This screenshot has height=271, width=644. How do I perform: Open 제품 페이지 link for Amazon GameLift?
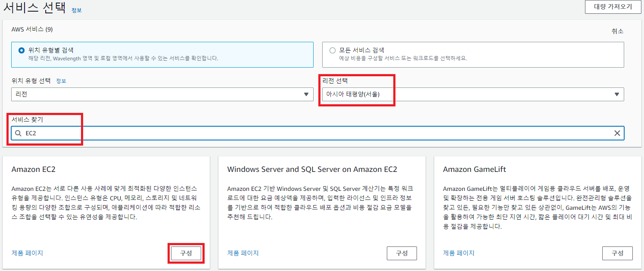[x=459, y=253]
